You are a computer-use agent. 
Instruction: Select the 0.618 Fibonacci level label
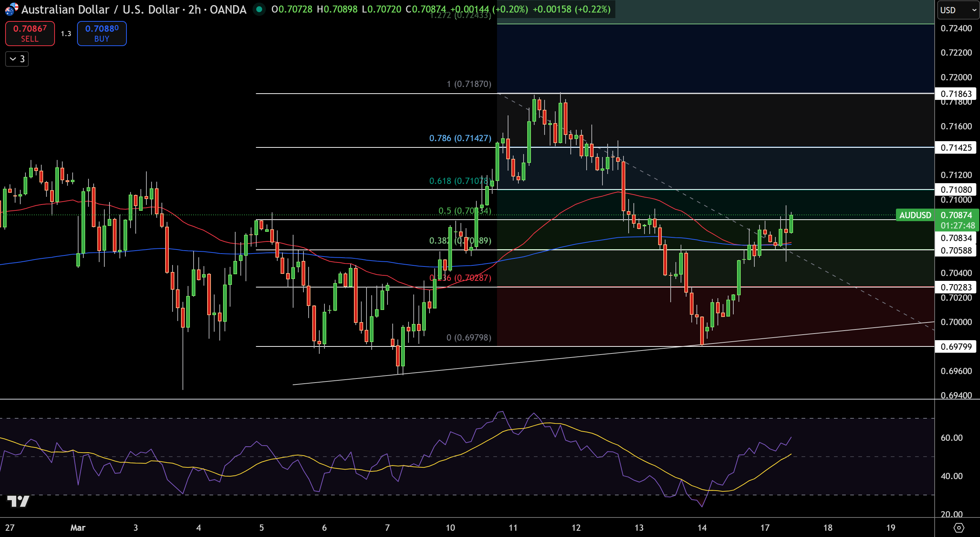click(x=460, y=181)
